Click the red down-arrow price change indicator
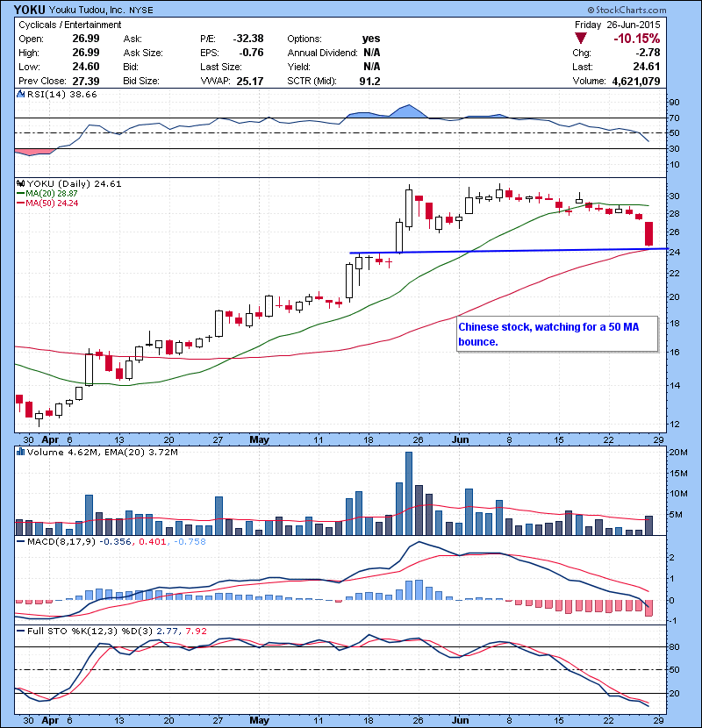 pyautogui.click(x=582, y=39)
